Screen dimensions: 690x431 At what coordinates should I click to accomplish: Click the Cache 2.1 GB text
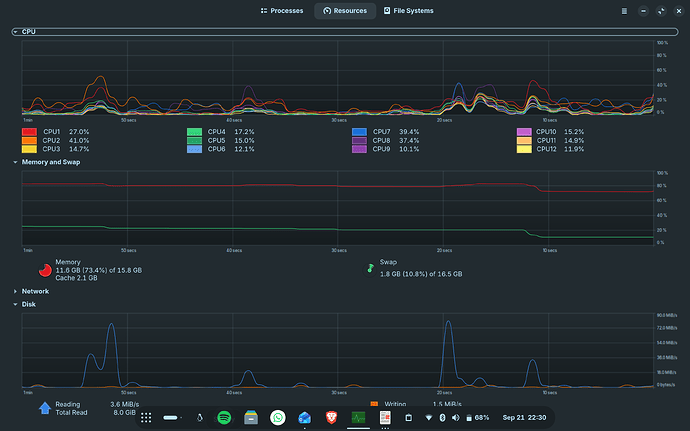[77, 278]
